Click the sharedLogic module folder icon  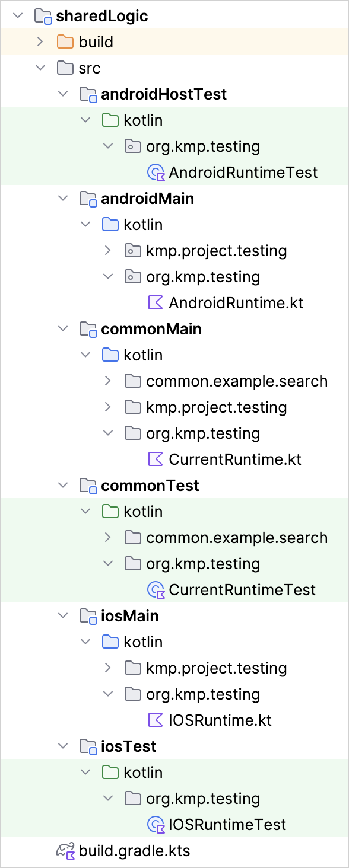point(42,16)
